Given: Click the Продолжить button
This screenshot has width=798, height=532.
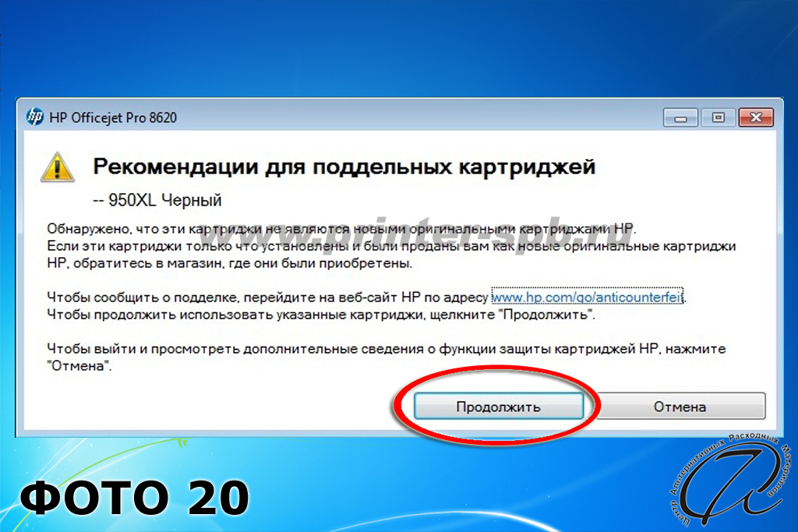Looking at the screenshot, I should 498,407.
